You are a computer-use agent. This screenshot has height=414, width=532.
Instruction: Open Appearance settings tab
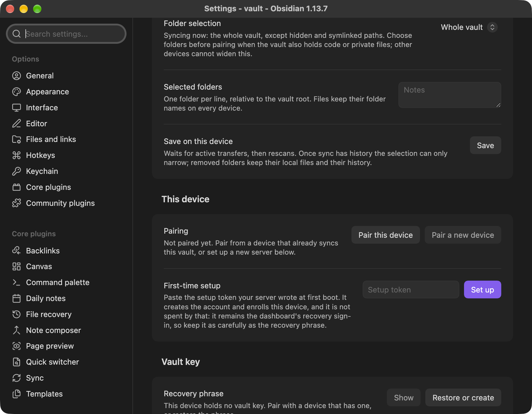(x=66, y=92)
